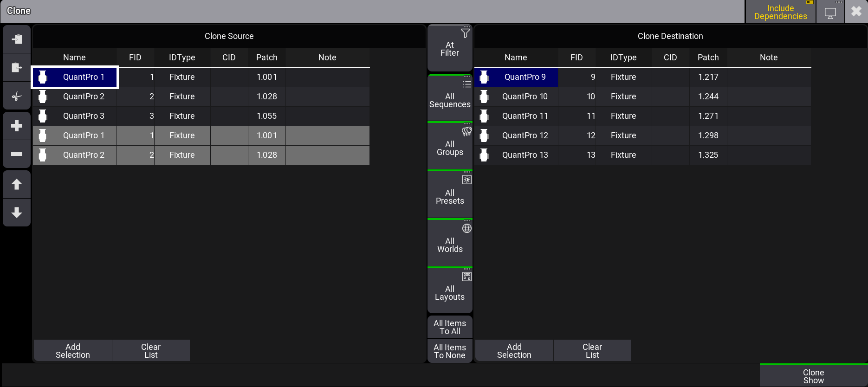Screen dimensions: 868x387
Task: Click CID column header in Clone Destination
Action: point(670,58)
